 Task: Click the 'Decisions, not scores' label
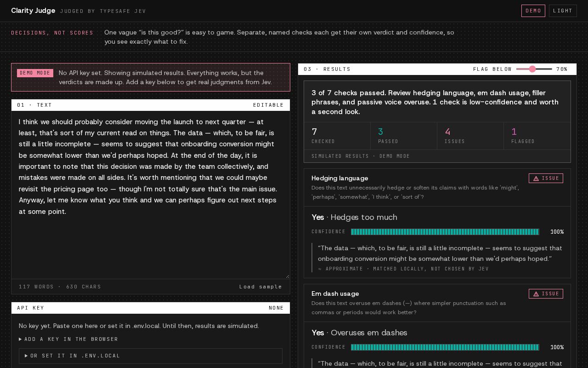point(52,33)
